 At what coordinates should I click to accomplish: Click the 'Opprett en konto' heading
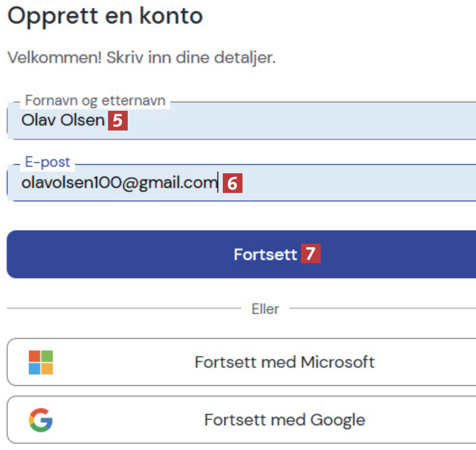click(x=105, y=16)
